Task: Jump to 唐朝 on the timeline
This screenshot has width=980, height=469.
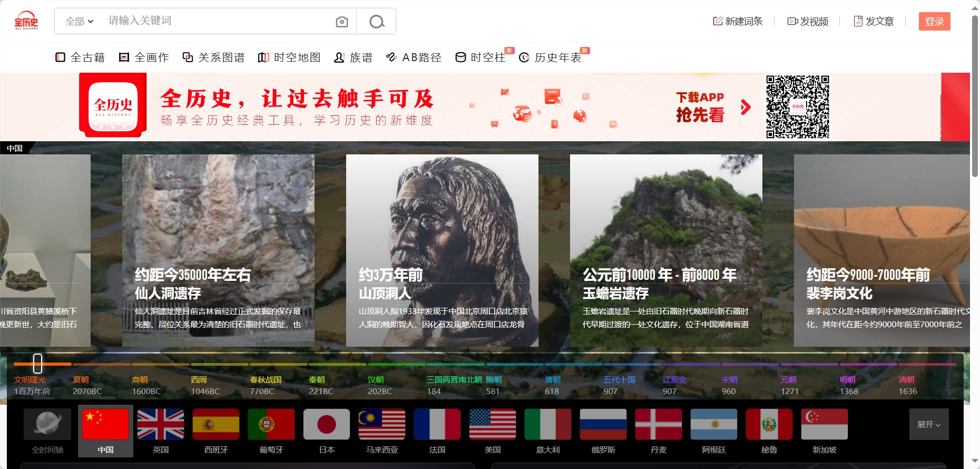Action: point(552,380)
